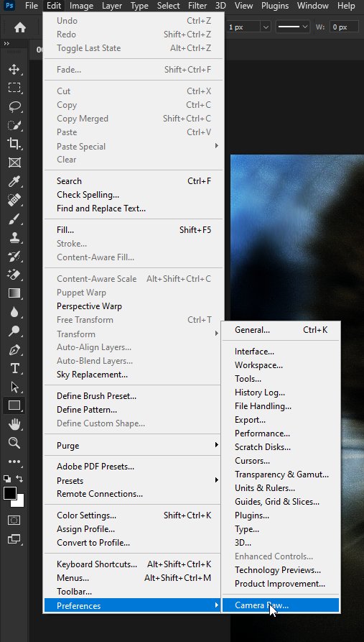Choose Camera Raw preferences
This screenshot has height=642, width=364.
click(281, 605)
